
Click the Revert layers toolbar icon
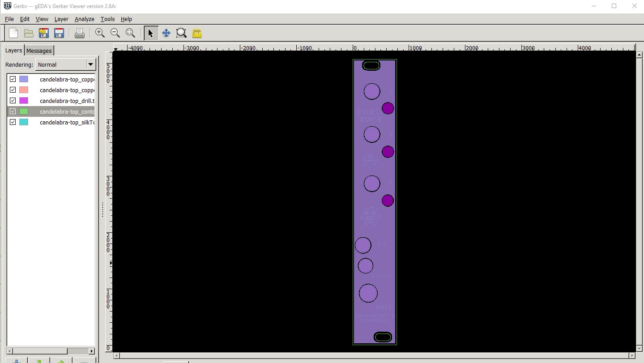coord(43,33)
